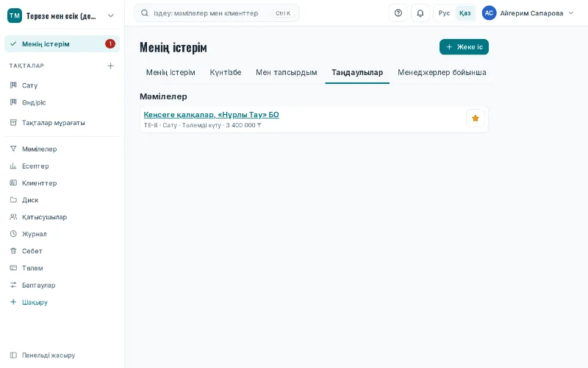The width and height of the screenshot is (588, 368).
Task: Click the Мәмілелер section heading
Action: pyautogui.click(x=163, y=96)
